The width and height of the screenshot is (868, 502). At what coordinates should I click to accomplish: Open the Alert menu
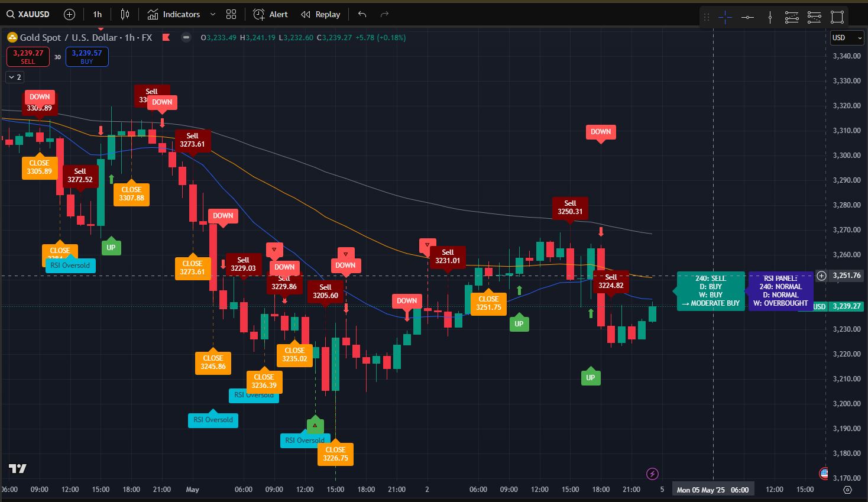point(270,14)
